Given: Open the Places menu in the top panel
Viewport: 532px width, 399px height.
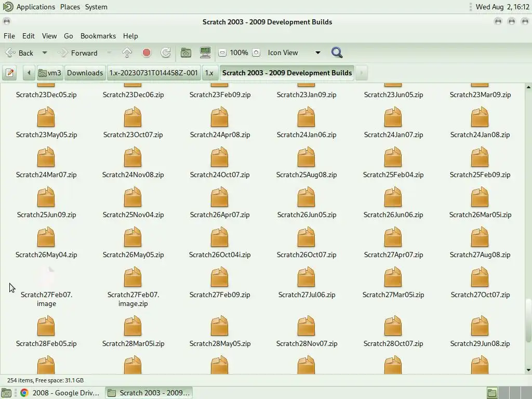Looking at the screenshot, I should [x=70, y=7].
